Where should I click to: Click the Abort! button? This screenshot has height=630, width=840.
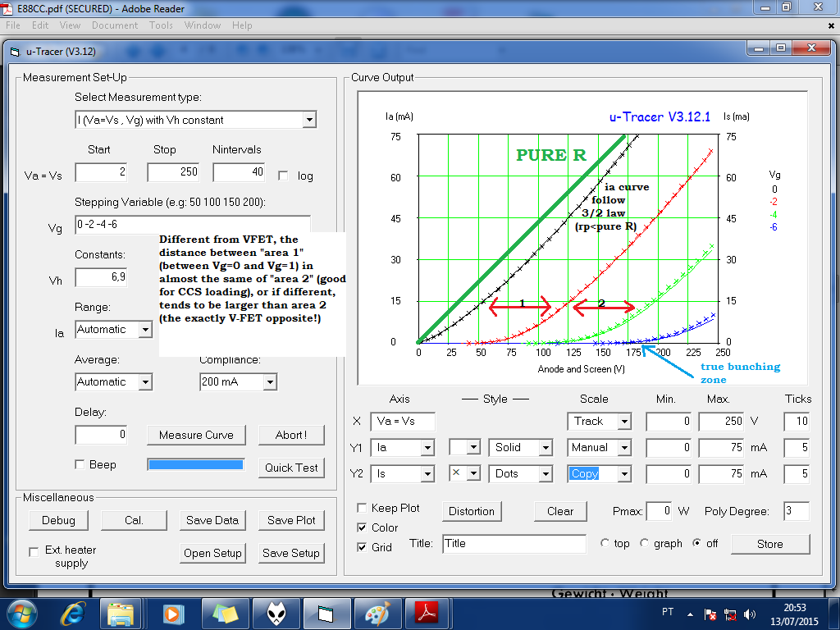pos(291,435)
